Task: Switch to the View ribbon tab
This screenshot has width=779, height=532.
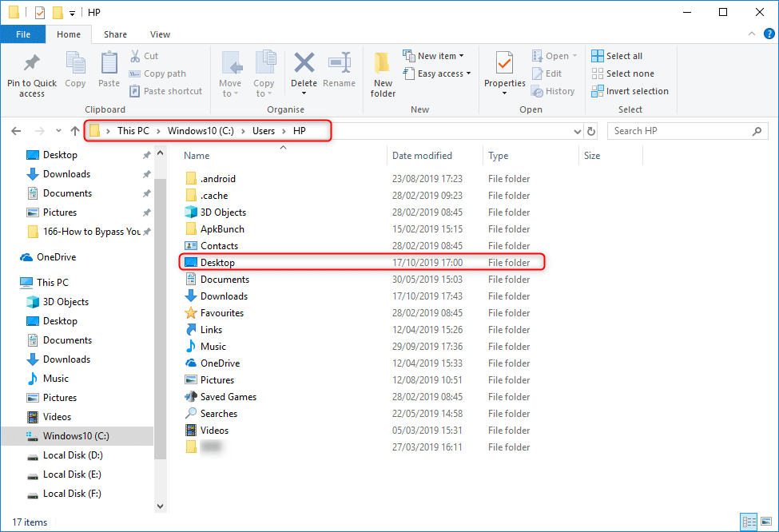Action: click(x=160, y=34)
